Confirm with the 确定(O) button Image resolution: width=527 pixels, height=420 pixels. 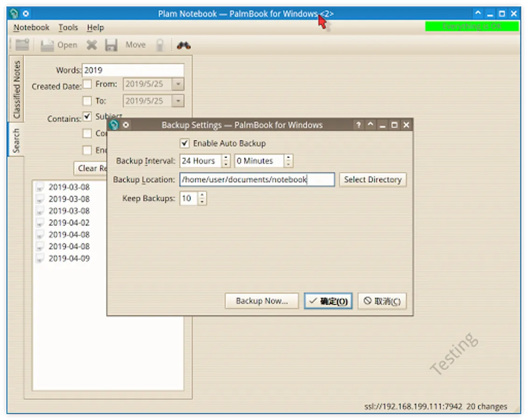point(328,301)
